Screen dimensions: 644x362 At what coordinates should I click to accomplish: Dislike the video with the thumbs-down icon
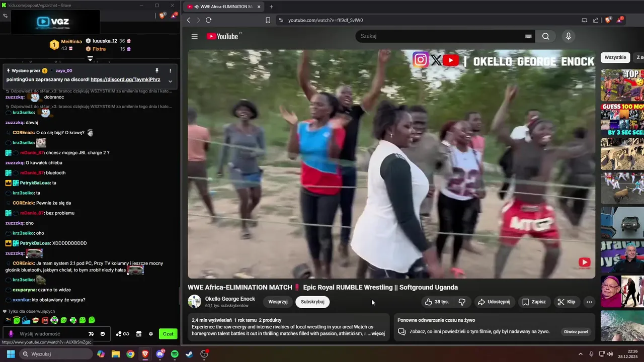(462, 302)
